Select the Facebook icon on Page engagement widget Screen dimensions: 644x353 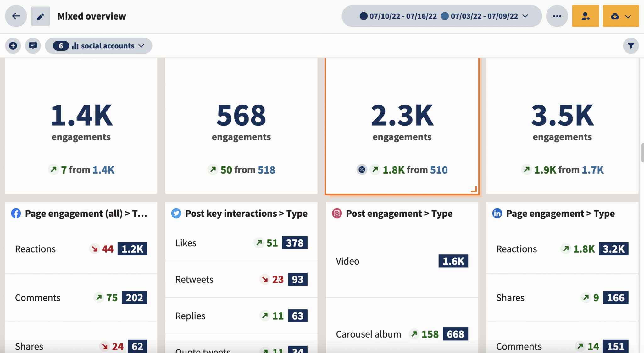click(16, 213)
